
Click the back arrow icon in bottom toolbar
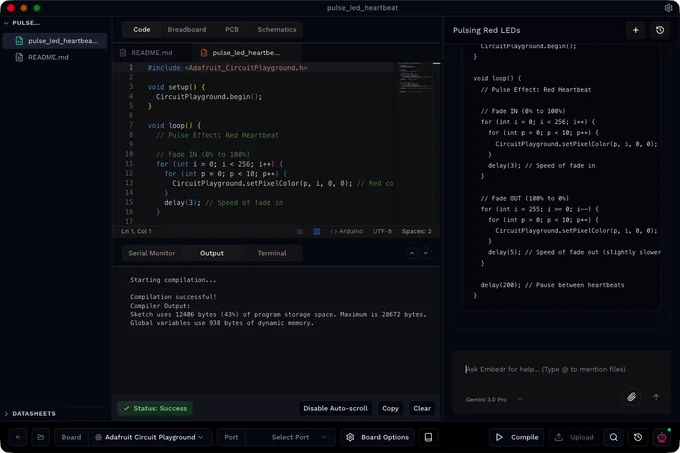(18, 437)
